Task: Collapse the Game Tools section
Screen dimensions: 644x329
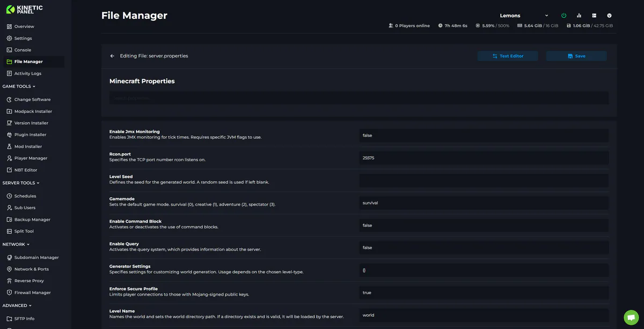Action: [19, 86]
